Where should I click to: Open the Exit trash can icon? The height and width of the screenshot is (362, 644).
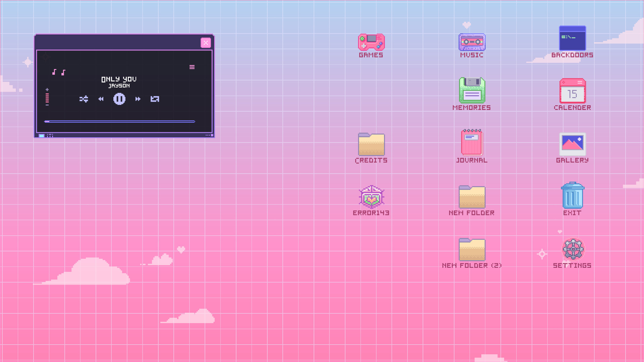click(x=572, y=196)
